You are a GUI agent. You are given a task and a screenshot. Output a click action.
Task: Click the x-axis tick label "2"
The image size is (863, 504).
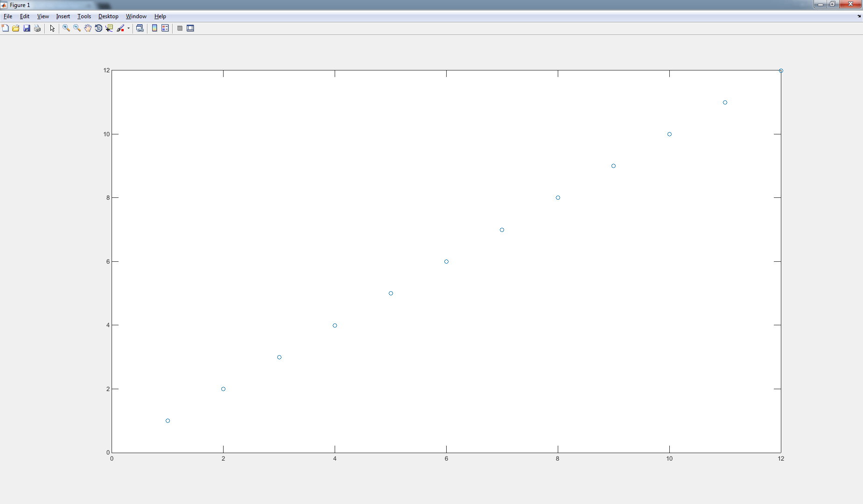pos(223,459)
